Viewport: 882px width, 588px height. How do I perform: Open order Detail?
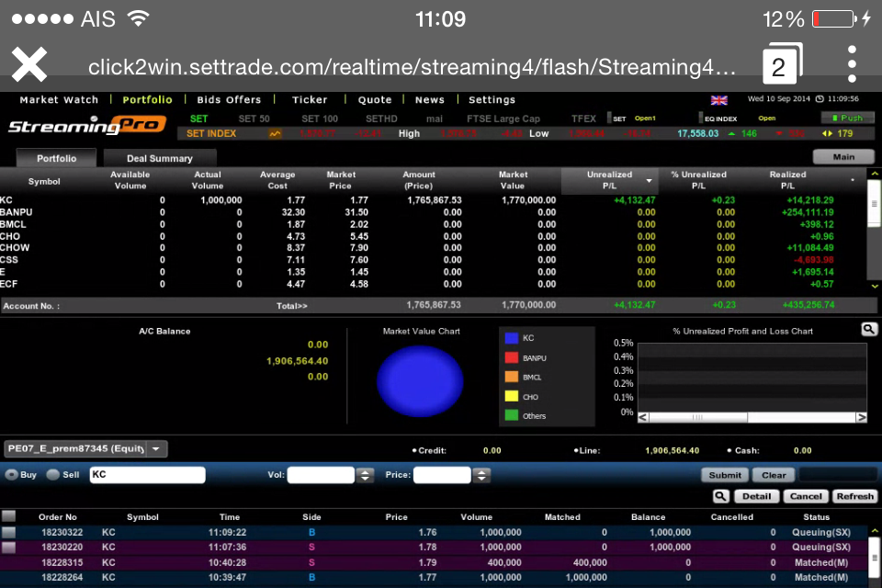pos(756,496)
